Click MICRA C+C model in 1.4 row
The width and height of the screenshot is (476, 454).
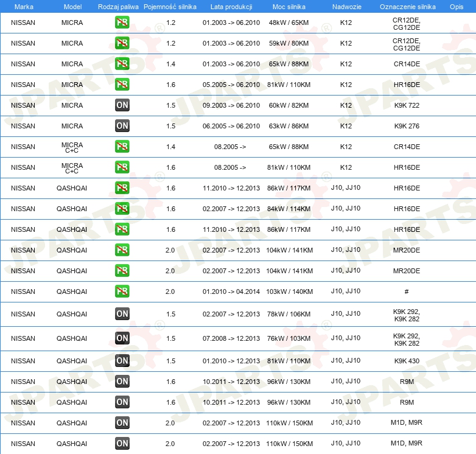(72, 147)
